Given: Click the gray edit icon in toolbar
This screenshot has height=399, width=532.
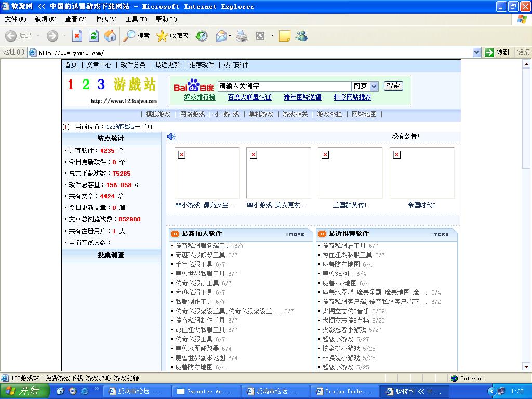Looking at the screenshot, I should 260,36.
